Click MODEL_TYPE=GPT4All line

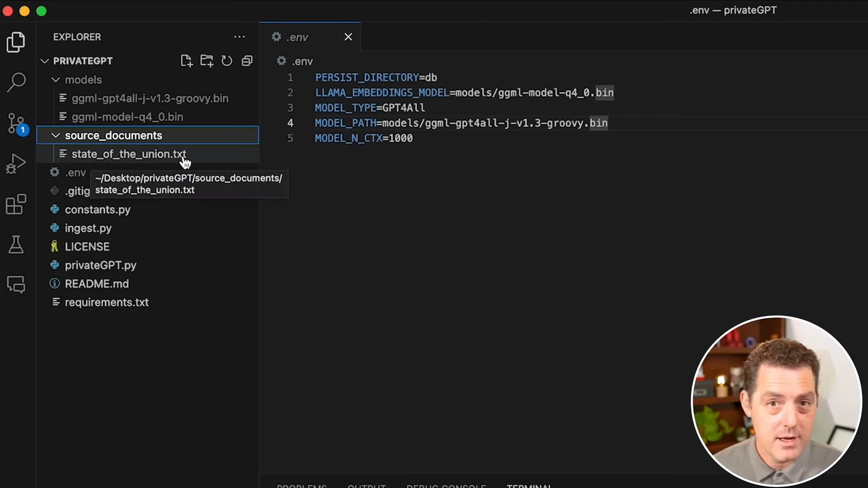370,108
